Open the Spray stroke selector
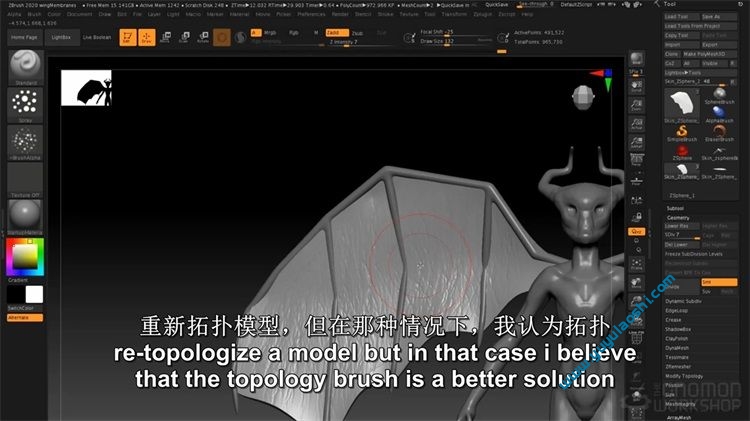The height and width of the screenshot is (421, 750). 25,104
